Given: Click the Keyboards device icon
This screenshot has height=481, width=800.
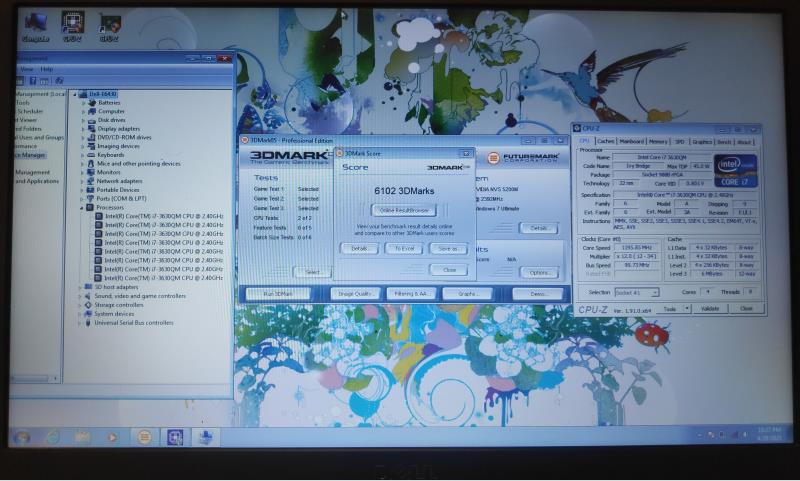Looking at the screenshot, I should click(92, 155).
